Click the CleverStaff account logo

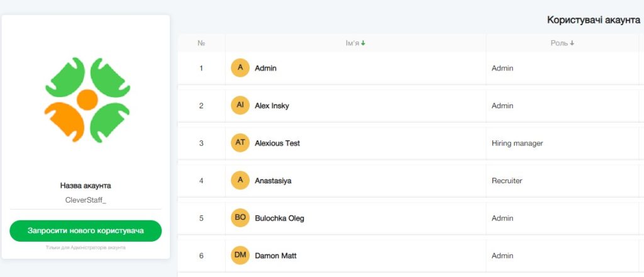coord(87,100)
